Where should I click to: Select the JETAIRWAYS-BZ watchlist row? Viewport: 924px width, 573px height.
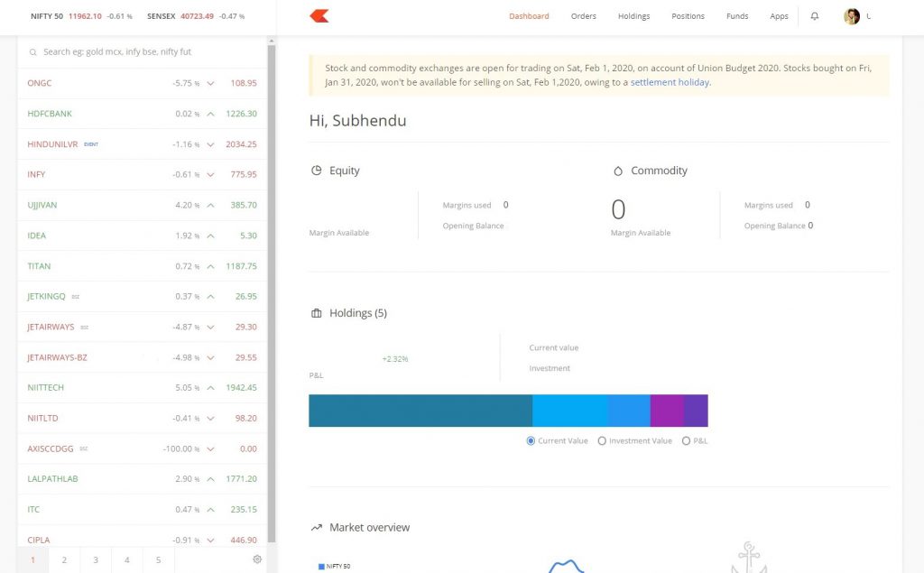pos(142,357)
